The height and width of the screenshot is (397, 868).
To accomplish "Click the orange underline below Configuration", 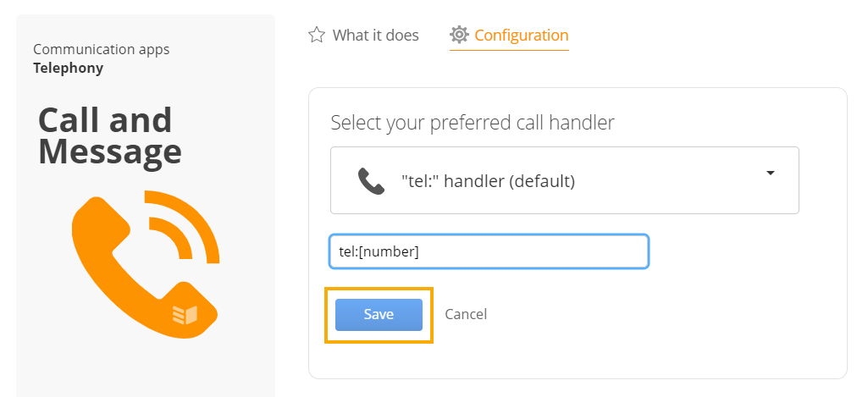I will click(x=509, y=50).
